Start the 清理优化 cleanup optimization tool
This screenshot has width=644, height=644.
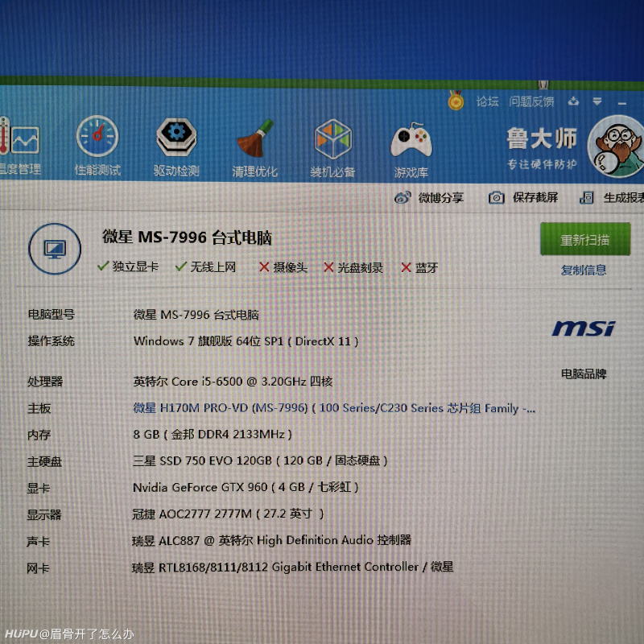pyautogui.click(x=254, y=145)
